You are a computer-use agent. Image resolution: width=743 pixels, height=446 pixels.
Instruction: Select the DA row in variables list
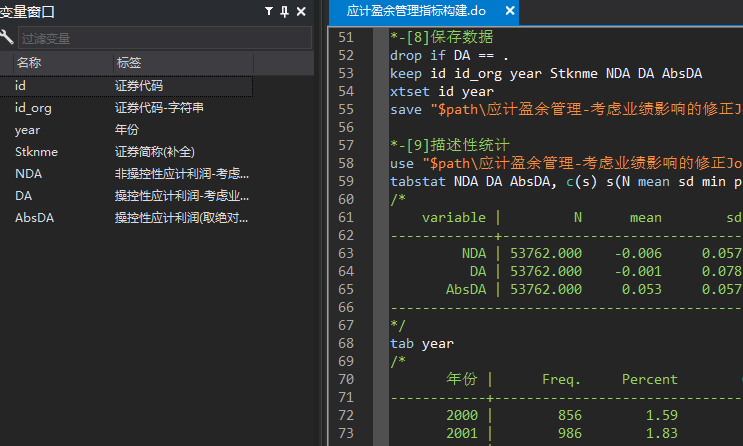click(126, 196)
